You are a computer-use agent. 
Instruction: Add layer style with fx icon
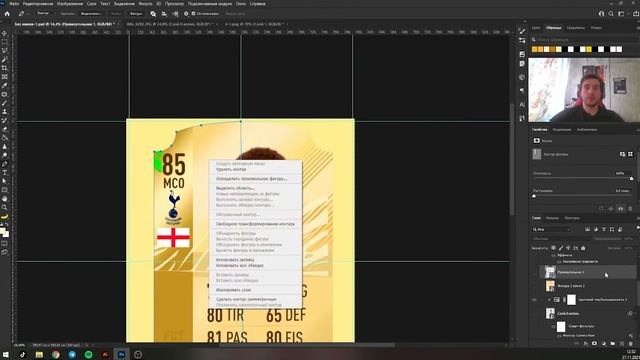(x=585, y=344)
